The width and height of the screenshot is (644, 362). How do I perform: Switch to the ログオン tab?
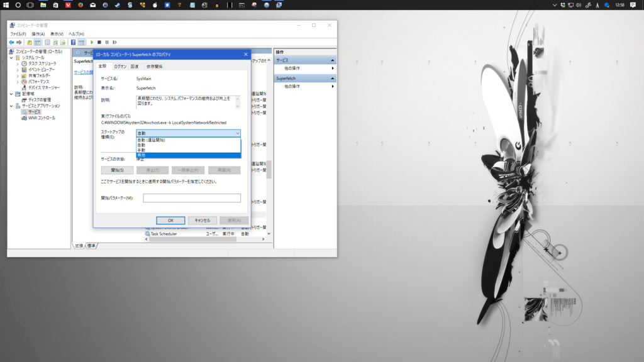point(120,67)
